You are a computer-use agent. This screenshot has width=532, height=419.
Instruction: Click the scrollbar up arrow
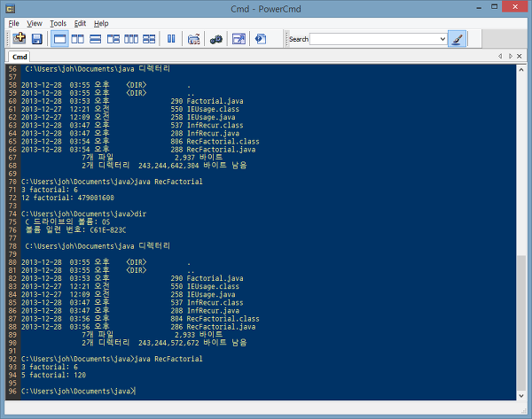coord(521,69)
